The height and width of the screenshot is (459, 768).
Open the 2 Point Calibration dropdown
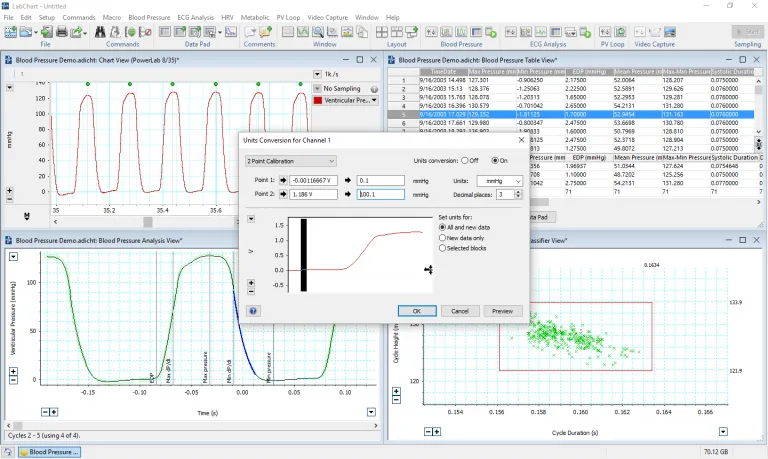pyautogui.click(x=290, y=160)
